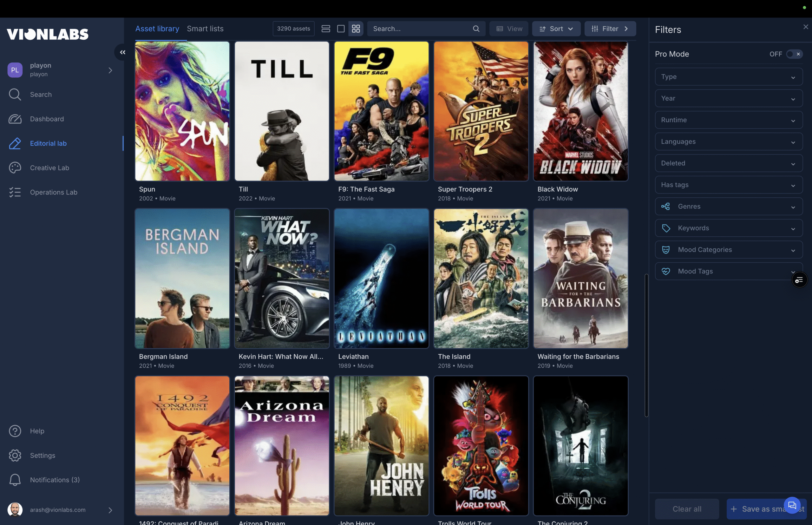Open the Super Troopers 2 poster
812x525 pixels.
(x=481, y=111)
